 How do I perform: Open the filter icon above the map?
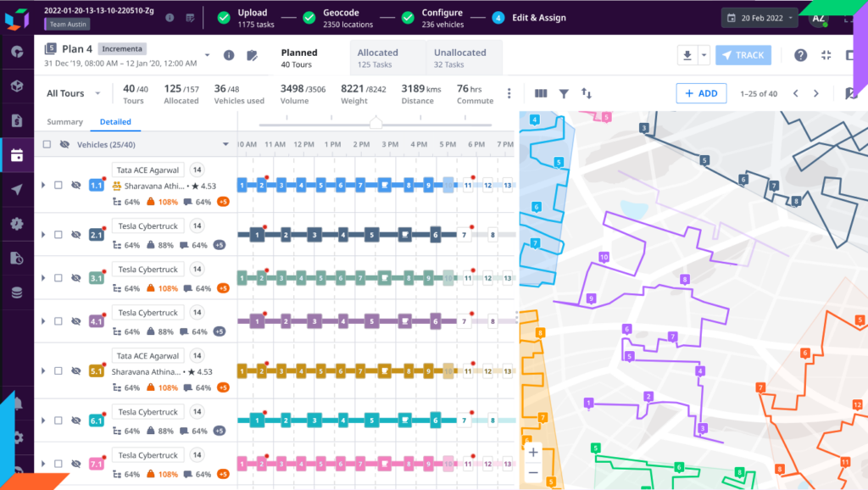[x=564, y=94]
